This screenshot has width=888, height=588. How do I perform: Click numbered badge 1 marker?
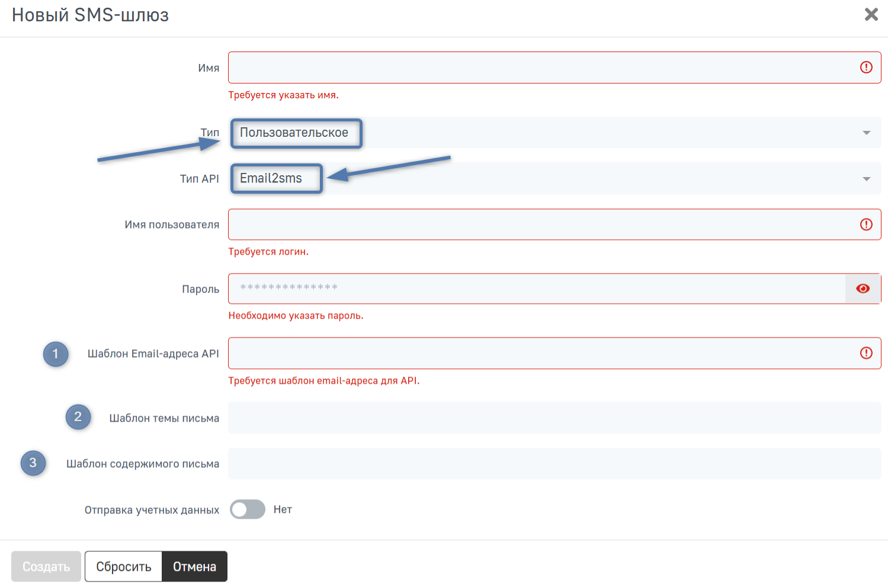tap(56, 354)
